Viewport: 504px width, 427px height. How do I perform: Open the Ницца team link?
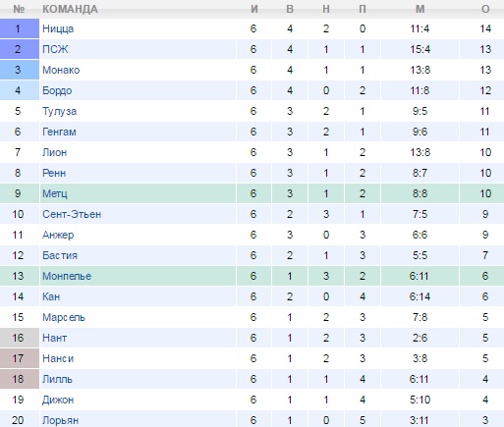(x=58, y=28)
